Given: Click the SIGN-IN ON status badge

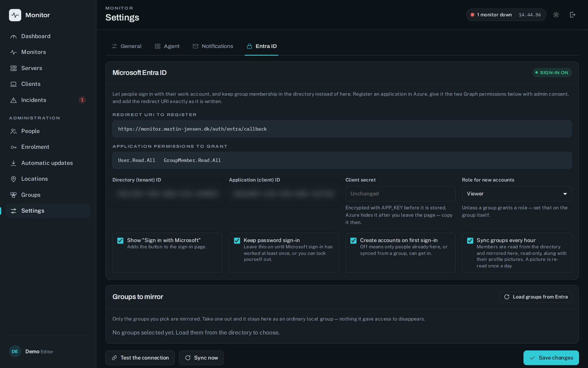Looking at the screenshot, I should click(552, 73).
